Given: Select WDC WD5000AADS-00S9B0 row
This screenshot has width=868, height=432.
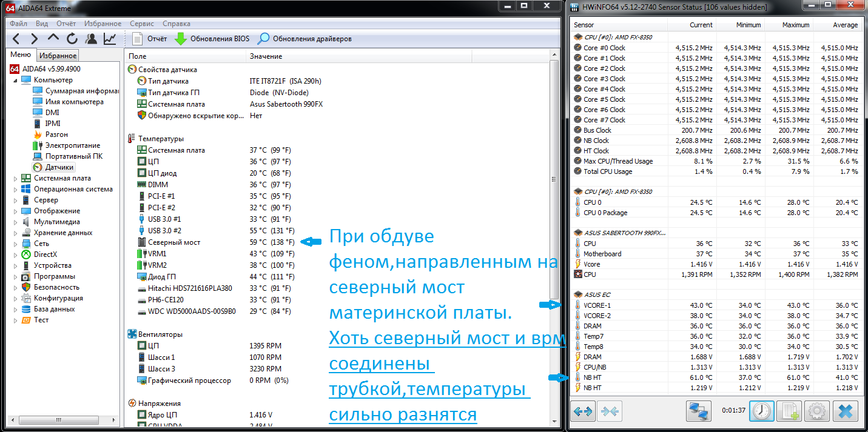Looking at the screenshot, I should [215, 311].
